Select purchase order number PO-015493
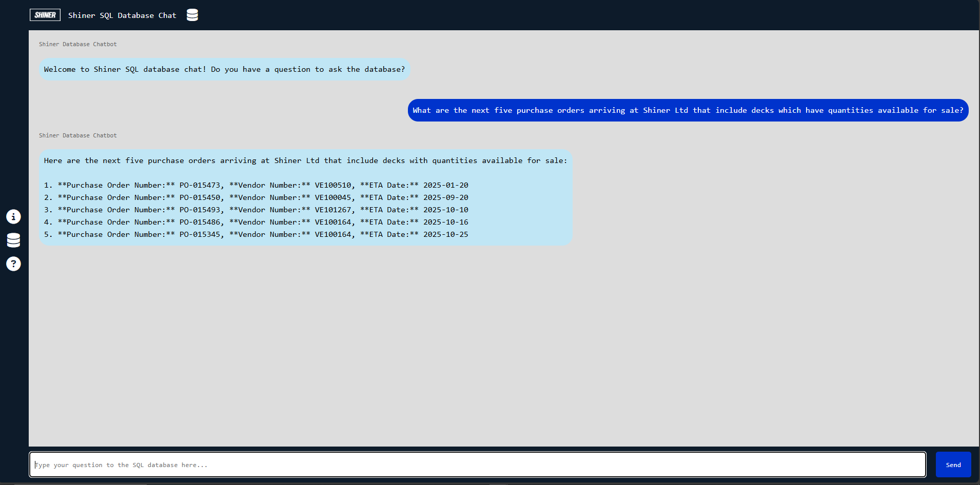The image size is (980, 485). point(200,210)
